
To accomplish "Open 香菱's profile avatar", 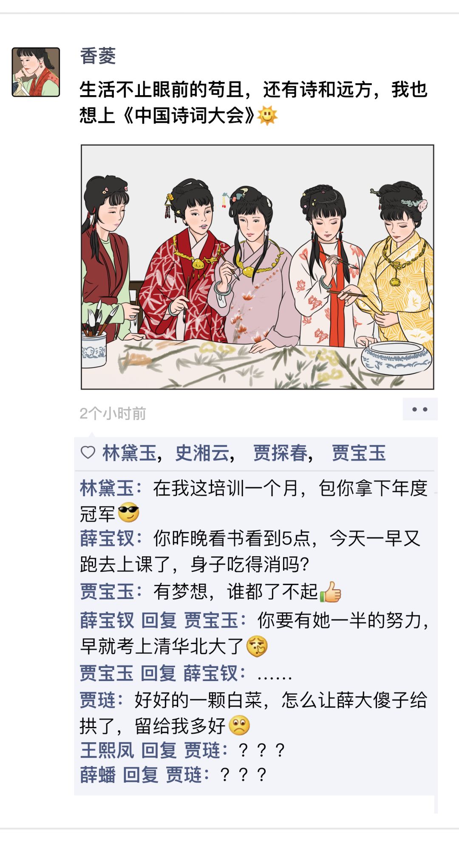I will [36, 72].
